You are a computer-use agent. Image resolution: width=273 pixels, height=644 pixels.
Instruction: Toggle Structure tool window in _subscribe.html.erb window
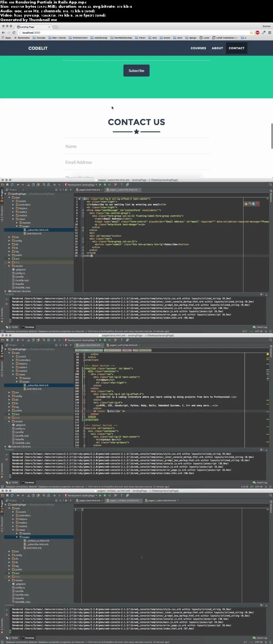(x=2, y=214)
